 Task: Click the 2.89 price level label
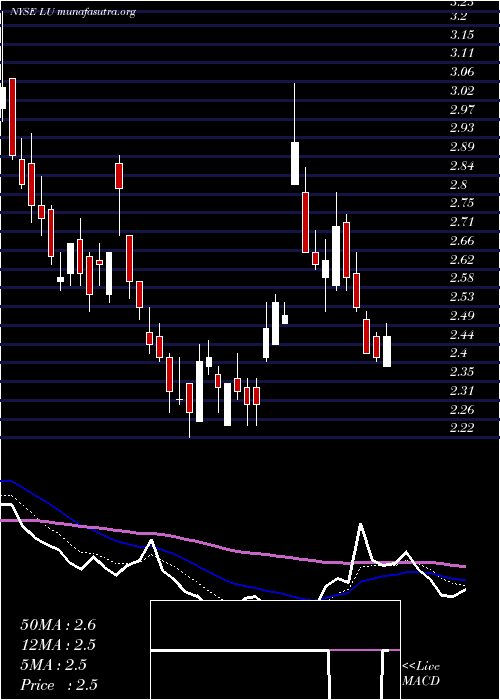462,147
